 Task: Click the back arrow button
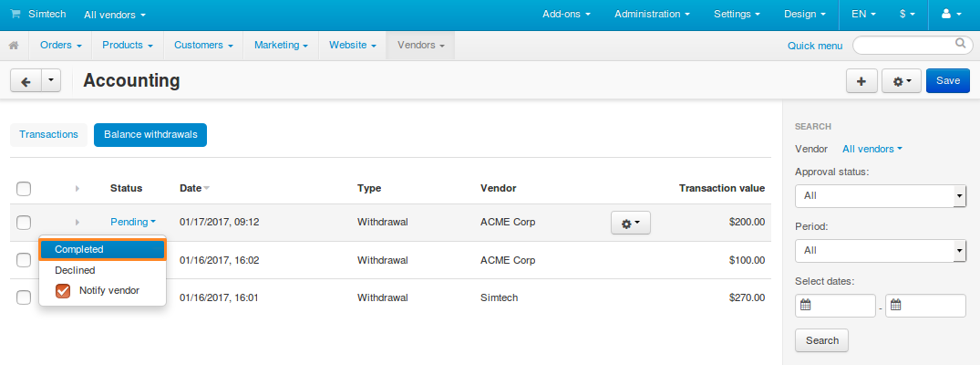pos(26,81)
